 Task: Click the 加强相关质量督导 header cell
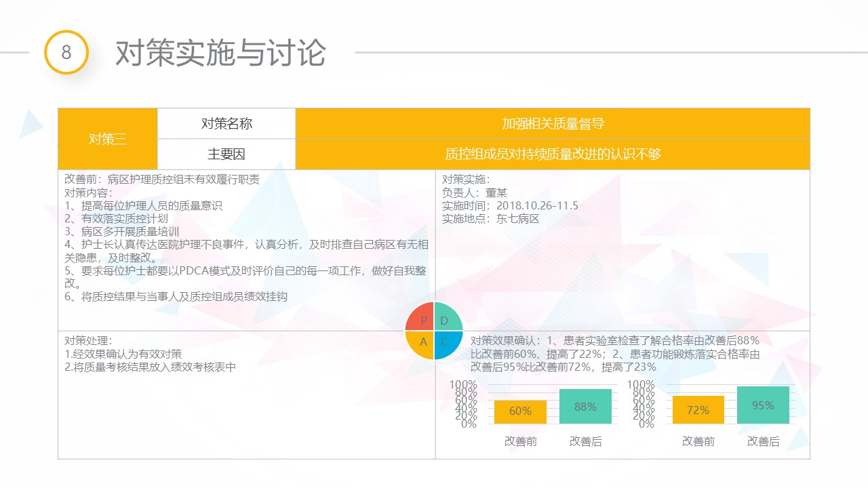[x=553, y=123]
